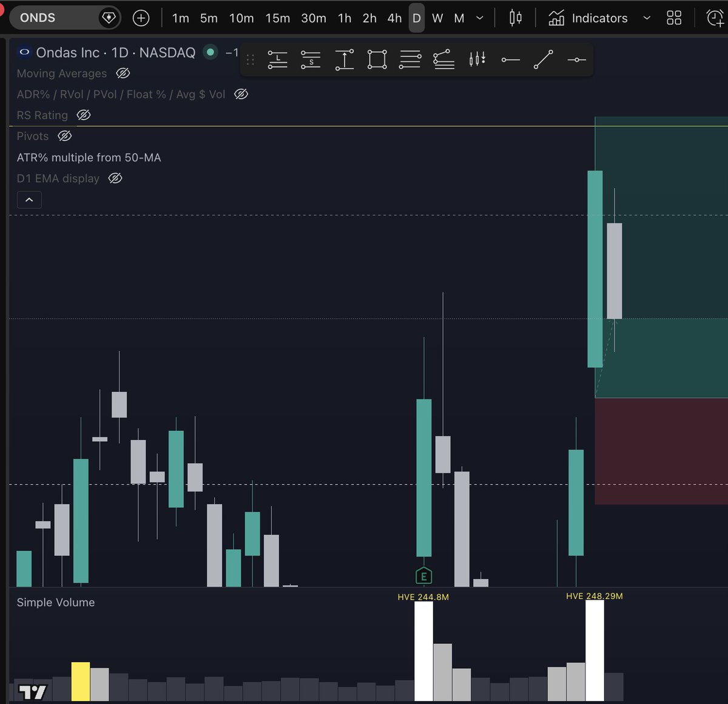Viewport: 728px width, 704px height.
Task: Click the HVE 244.8M volume label
Action: pyautogui.click(x=423, y=597)
